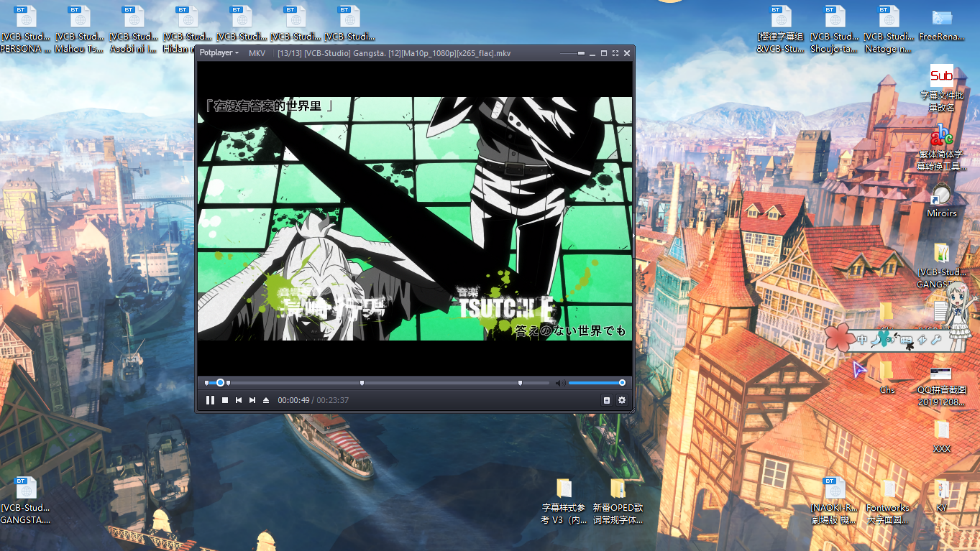Screen dimensions: 980x551
Task: Open the IME soft keyboard icon
Action: (906, 341)
